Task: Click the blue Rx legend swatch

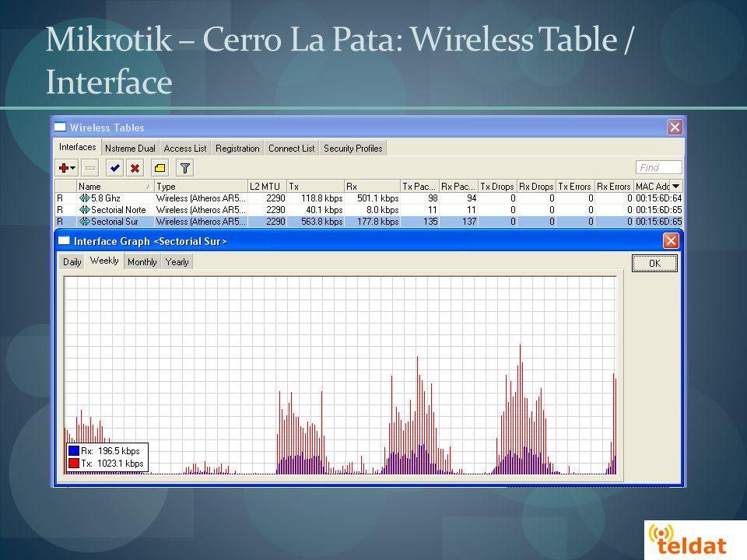Action: point(73,450)
